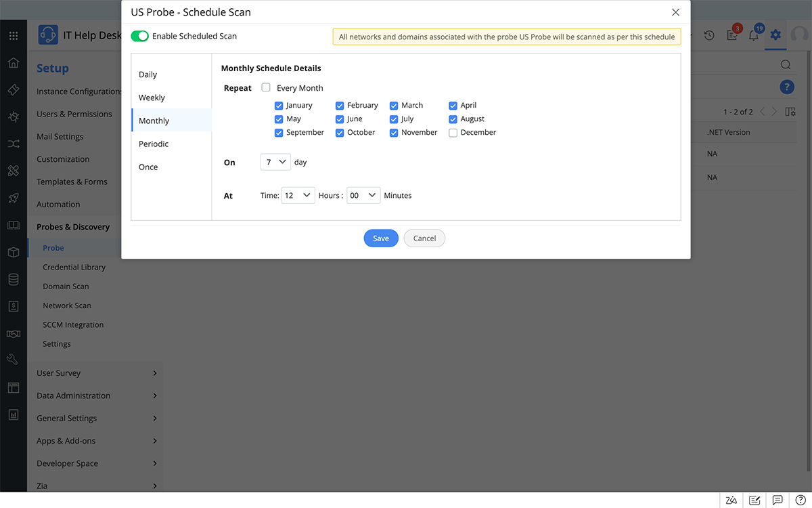Uncheck the August checkbox
Image resolution: width=812 pixels, height=508 pixels.
coord(453,119)
